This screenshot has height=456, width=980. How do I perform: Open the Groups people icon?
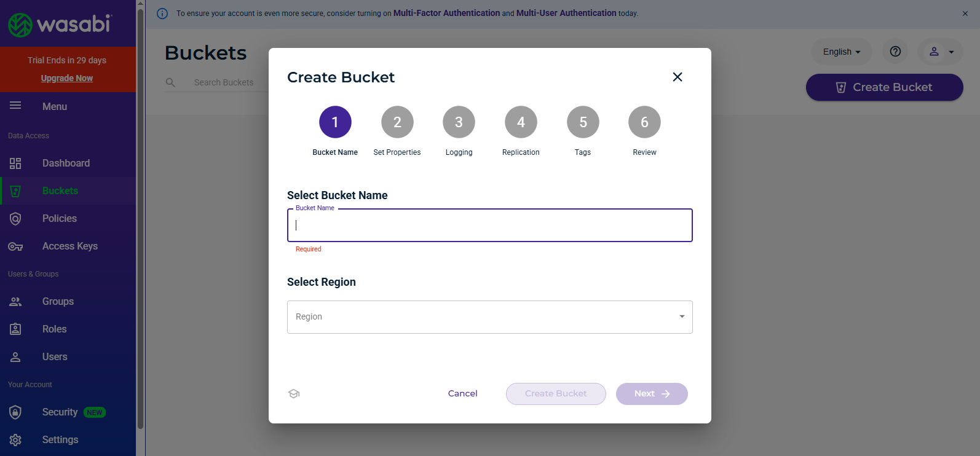pyautogui.click(x=15, y=302)
